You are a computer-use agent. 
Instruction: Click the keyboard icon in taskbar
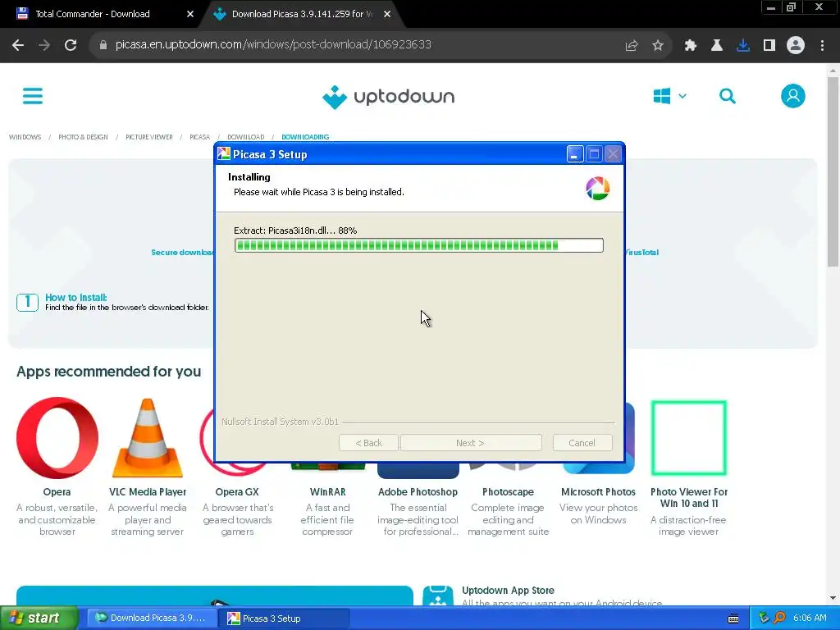tap(733, 619)
